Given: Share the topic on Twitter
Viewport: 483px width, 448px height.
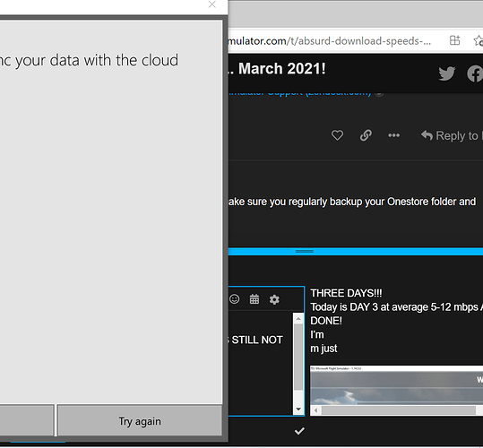Looking at the screenshot, I should [x=446, y=73].
